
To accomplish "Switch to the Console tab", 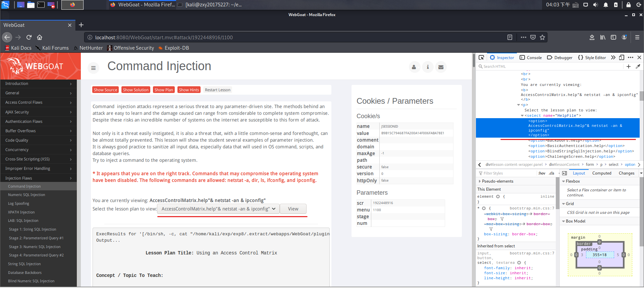I will click(x=531, y=57).
